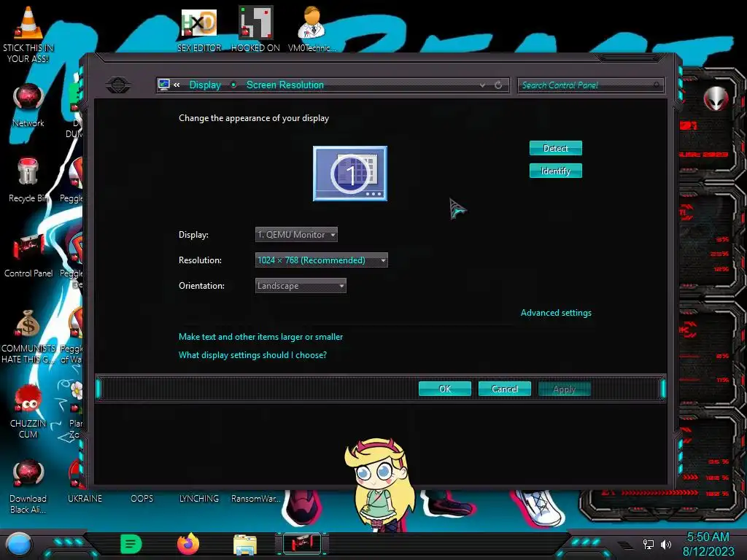This screenshot has height=560, width=747.
Task: Open the OOPS desktop item
Action: 142,498
